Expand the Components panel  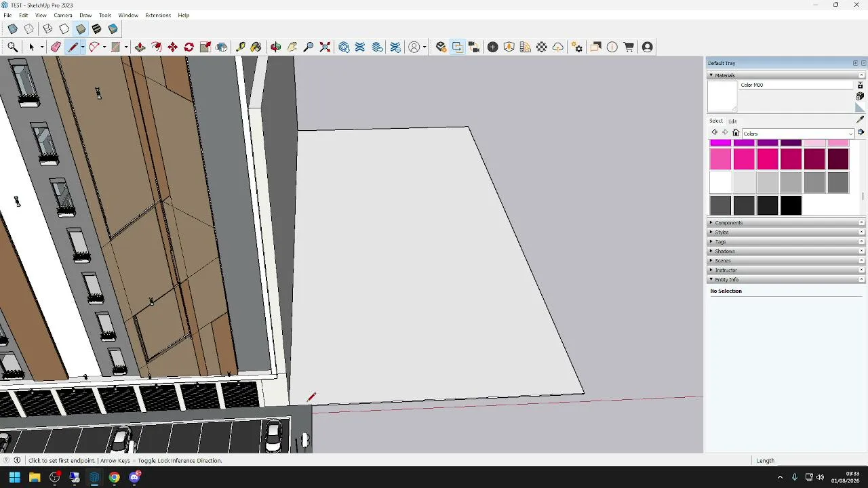click(787, 222)
